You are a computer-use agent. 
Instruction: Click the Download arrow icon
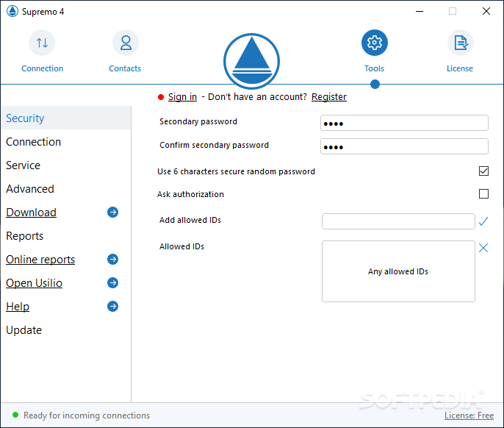coord(112,213)
